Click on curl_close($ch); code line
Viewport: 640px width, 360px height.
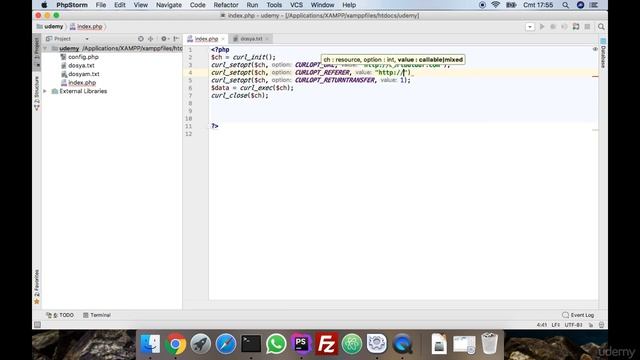240,96
